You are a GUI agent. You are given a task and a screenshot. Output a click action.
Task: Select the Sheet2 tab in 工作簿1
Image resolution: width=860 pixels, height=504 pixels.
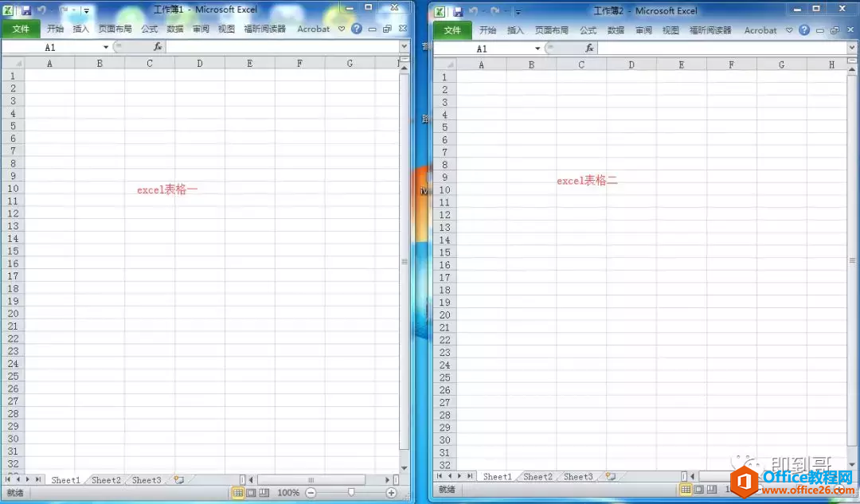106,480
